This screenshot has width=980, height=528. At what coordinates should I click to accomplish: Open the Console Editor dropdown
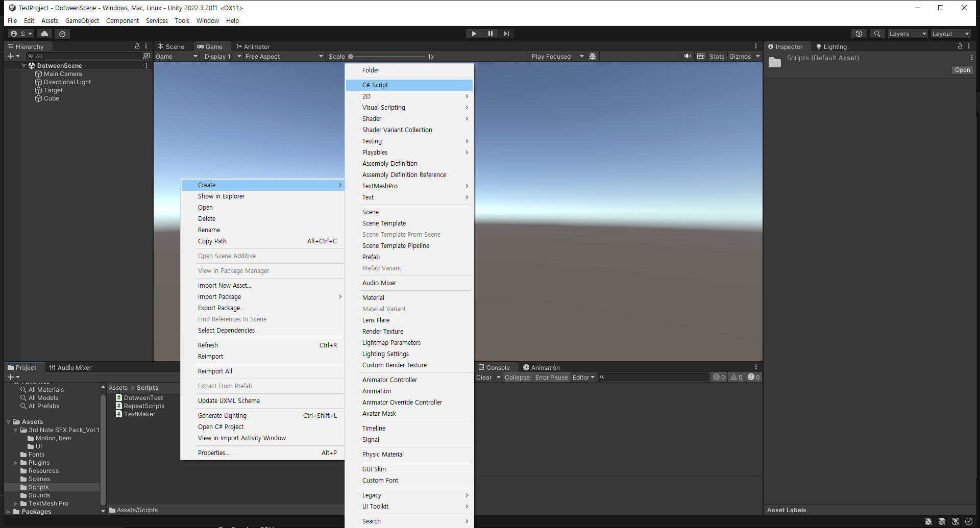coord(583,378)
